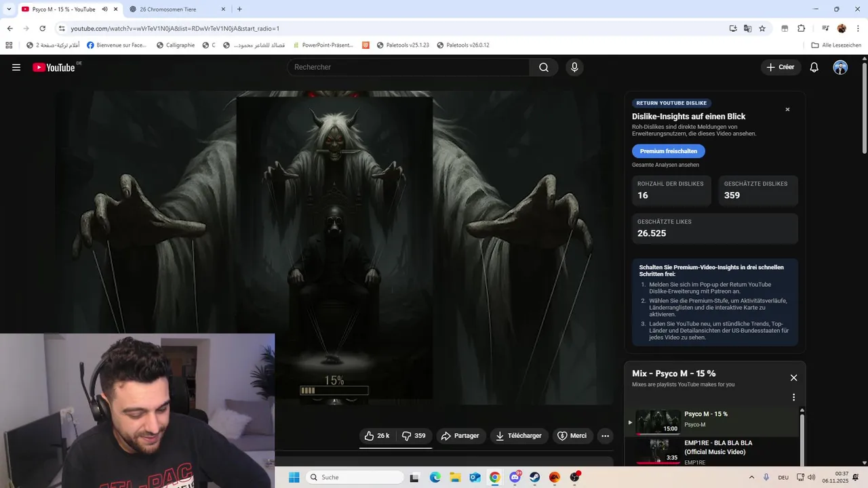Open the Calligraphie bookmark
Viewport: 868px width, 488px height.
[176, 45]
